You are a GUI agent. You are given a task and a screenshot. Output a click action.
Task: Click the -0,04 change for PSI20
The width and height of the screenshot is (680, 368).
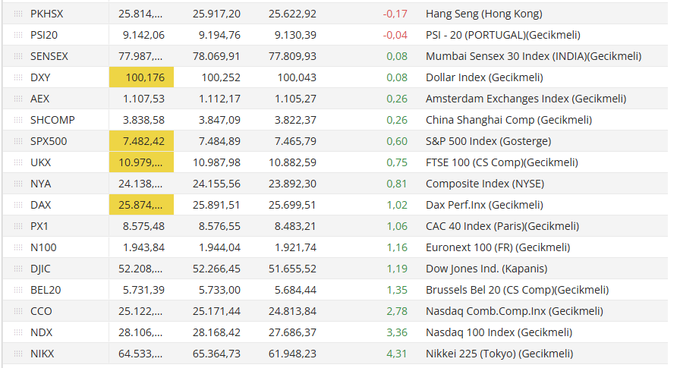coord(395,35)
